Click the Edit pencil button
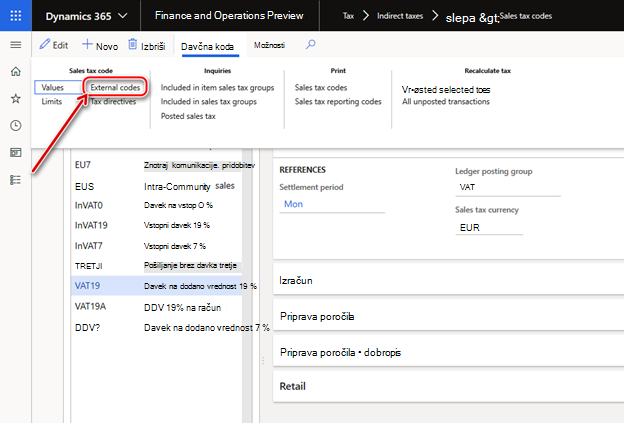 click(x=54, y=45)
